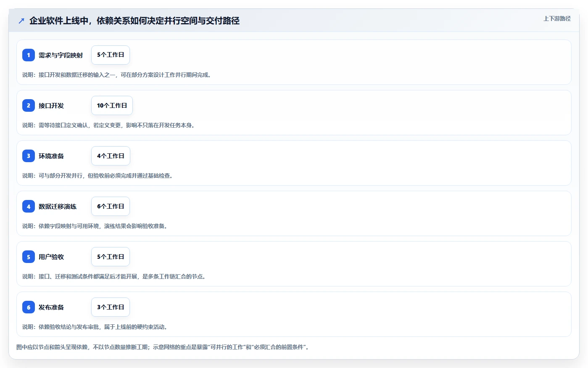Click the 4个工作日 duration chip
588x368 pixels.
click(111, 156)
